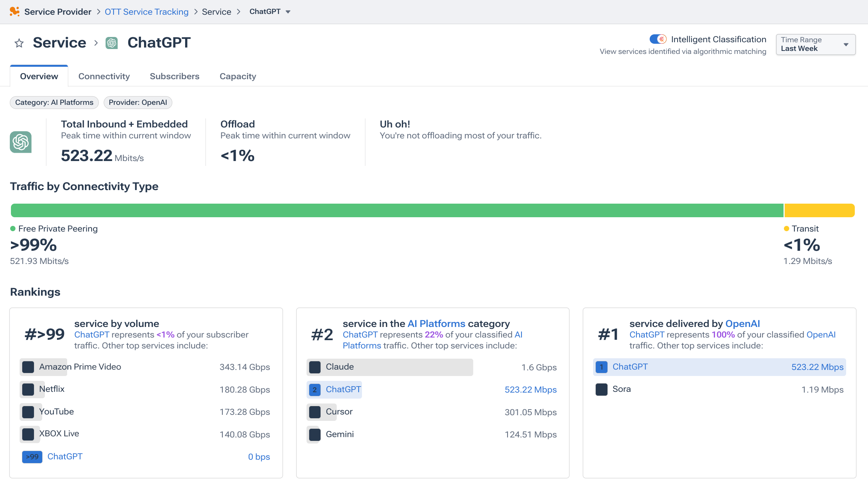
Task: Toggle the Intelligent Classification switch
Action: (x=658, y=39)
